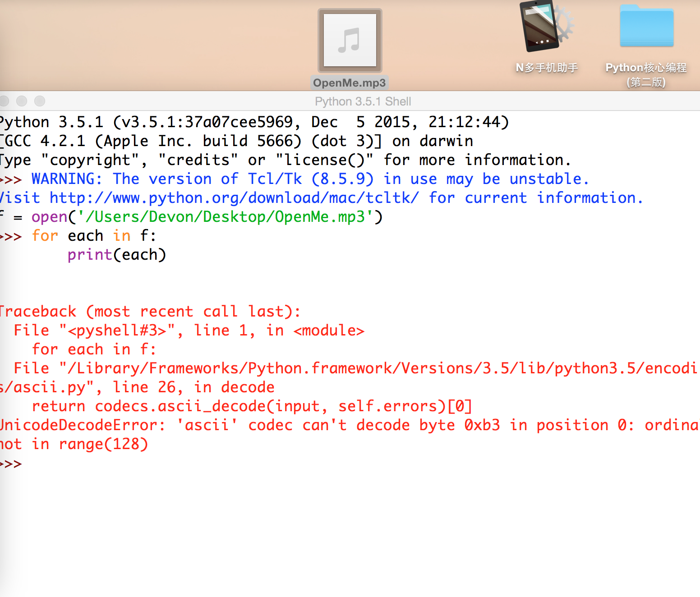Click the python.org tcltk download URL
Viewport: 700px width, 597px height.
click(234, 198)
